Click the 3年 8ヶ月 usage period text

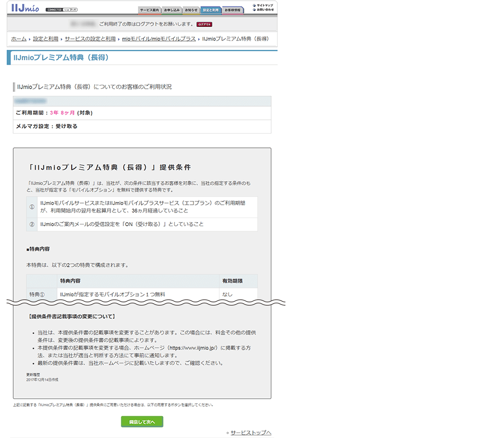pyautogui.click(x=62, y=113)
